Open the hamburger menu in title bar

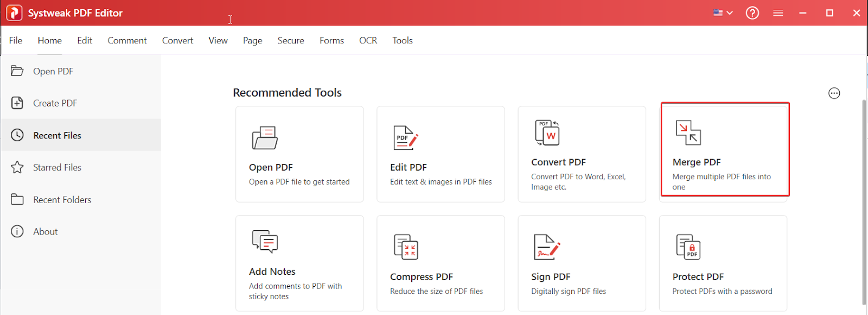778,13
